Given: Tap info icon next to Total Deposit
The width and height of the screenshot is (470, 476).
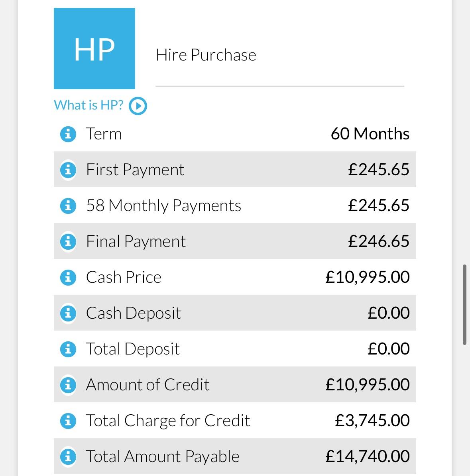Looking at the screenshot, I should click(68, 349).
